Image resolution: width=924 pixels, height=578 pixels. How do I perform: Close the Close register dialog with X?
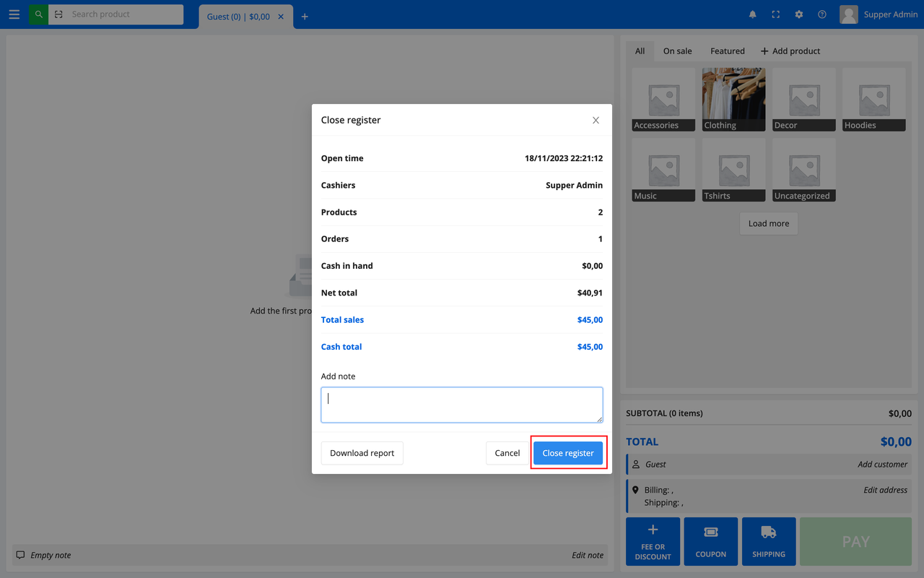596,120
